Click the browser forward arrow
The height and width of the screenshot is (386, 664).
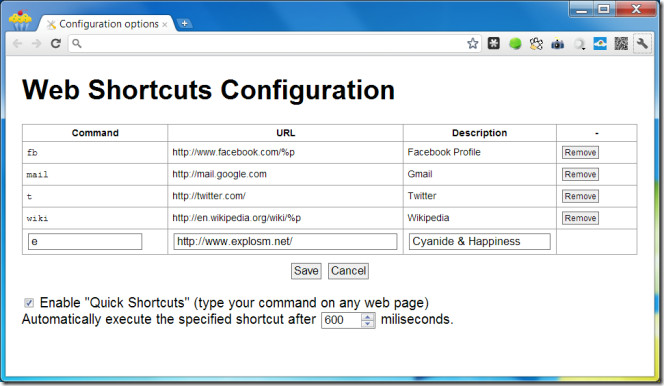[37, 44]
